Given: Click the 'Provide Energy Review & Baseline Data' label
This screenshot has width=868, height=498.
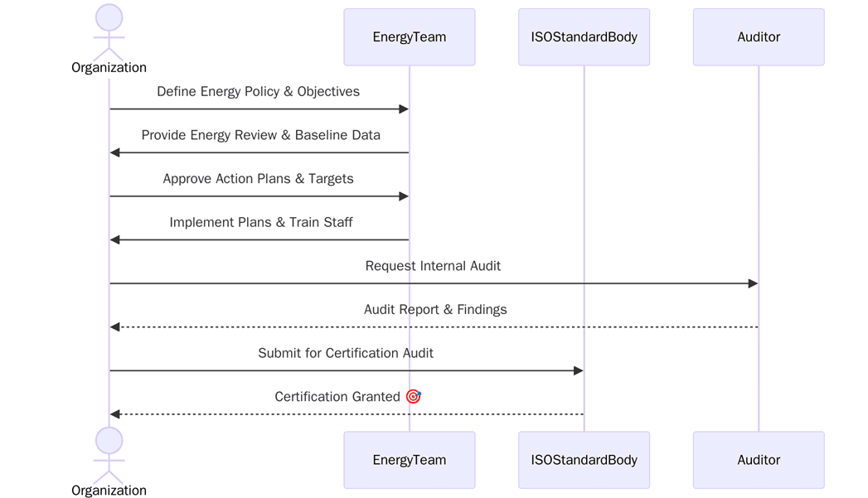Looking at the screenshot, I should click(260, 135).
